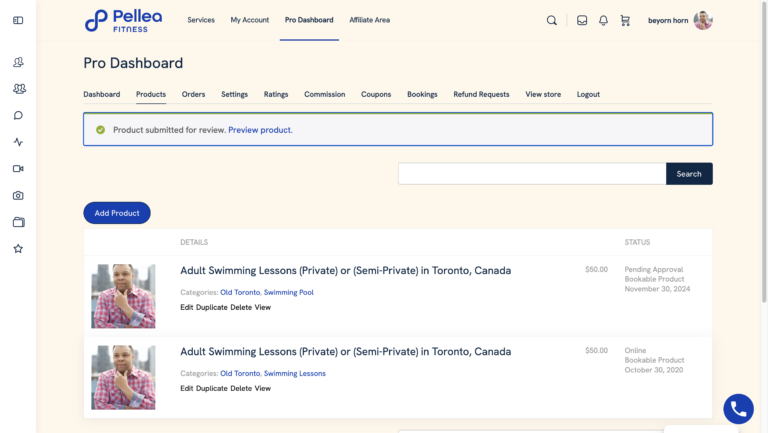This screenshot has width=768, height=433.
Task: Open the shopping cart icon
Action: 625,20
